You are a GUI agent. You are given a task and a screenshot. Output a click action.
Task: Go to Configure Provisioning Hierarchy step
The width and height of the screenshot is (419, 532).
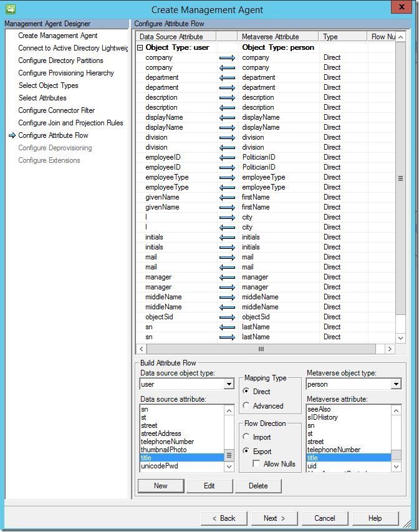pyautogui.click(x=66, y=73)
